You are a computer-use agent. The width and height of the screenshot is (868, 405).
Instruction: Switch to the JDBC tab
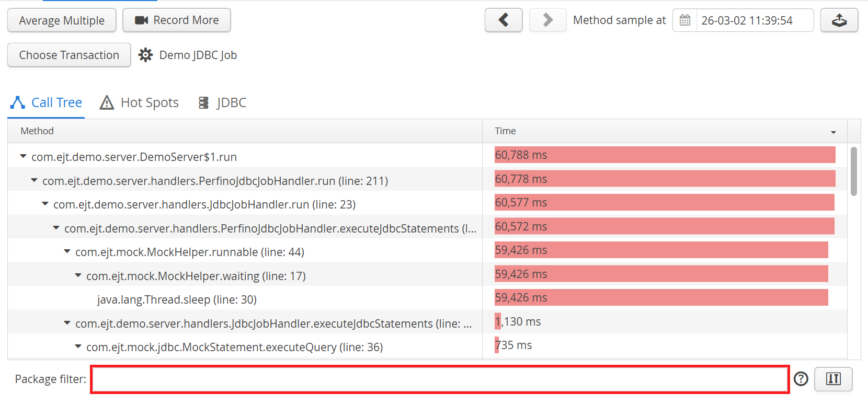point(222,102)
